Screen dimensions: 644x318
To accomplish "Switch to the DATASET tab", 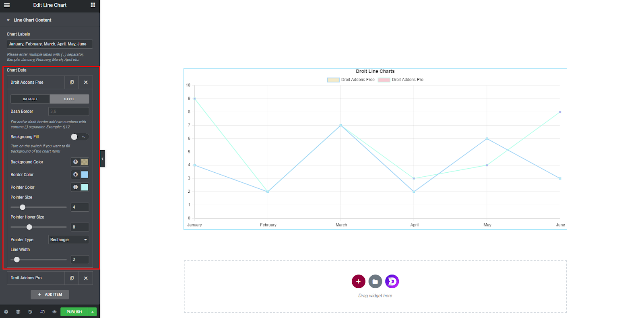I will 30,99.
